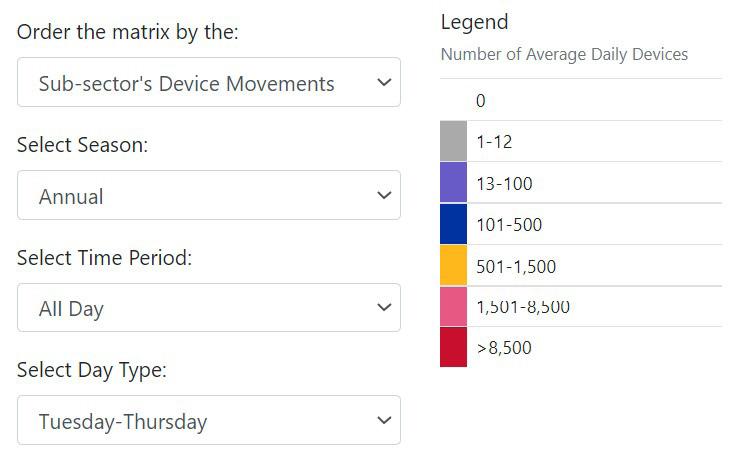
Task: Click the Select Season label
Action: coord(82,145)
